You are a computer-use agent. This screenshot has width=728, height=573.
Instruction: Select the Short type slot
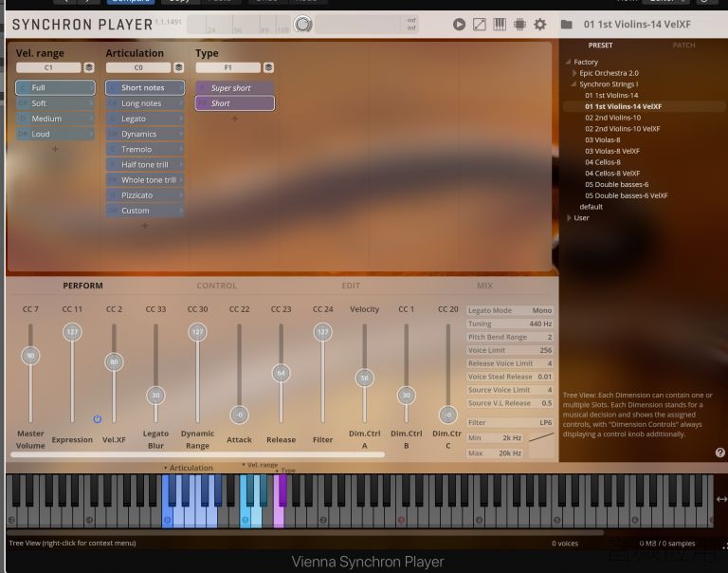[x=234, y=103]
